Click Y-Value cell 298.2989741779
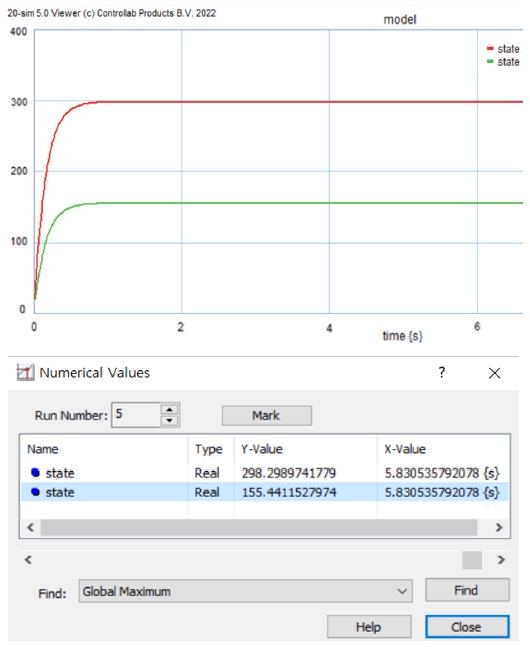 coord(289,473)
